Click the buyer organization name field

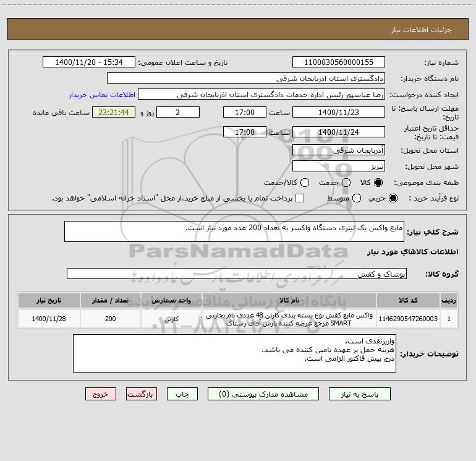click(x=246, y=78)
